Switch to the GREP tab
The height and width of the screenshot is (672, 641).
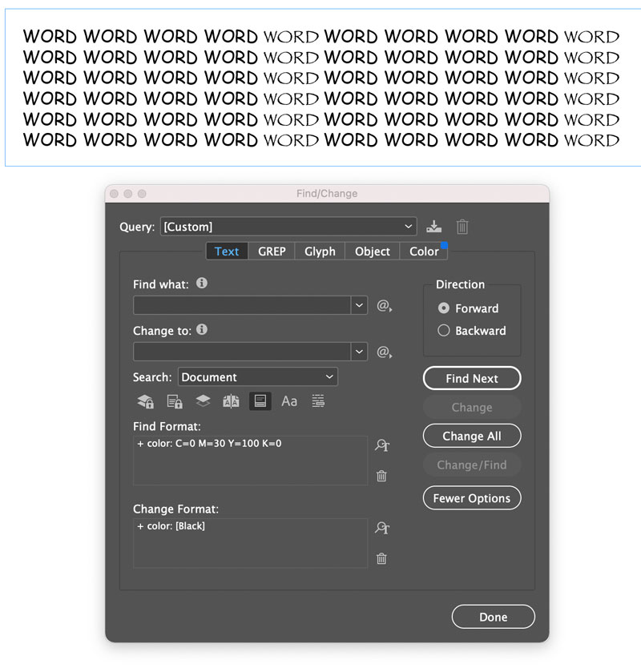pyautogui.click(x=272, y=251)
